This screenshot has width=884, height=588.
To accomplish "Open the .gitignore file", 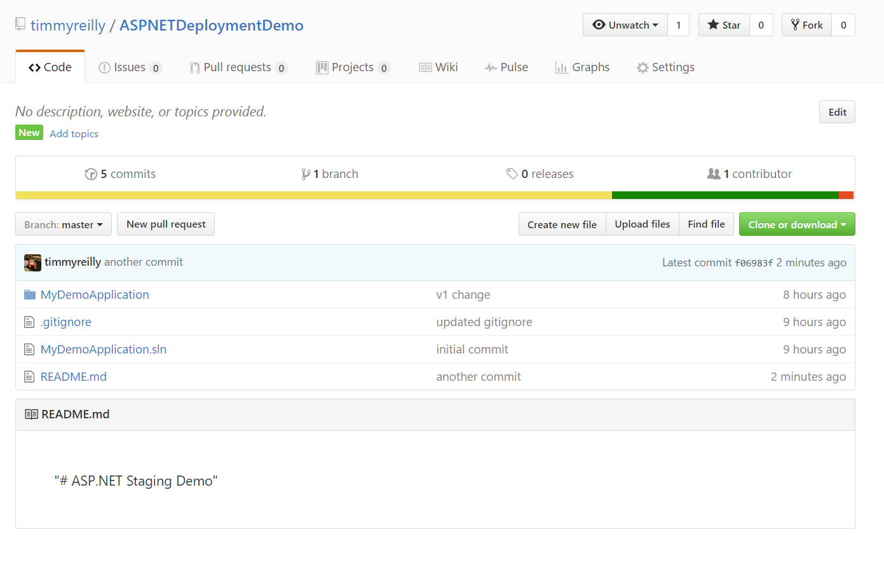I will (66, 322).
